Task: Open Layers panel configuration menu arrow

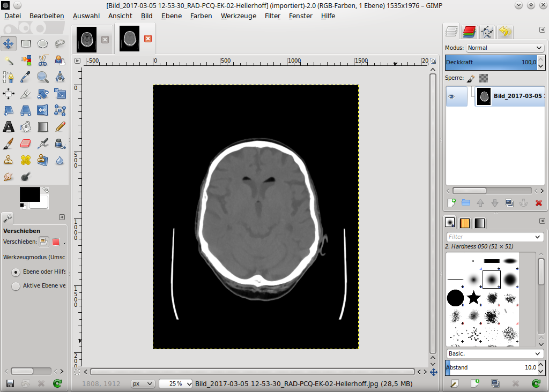Action: coord(542,30)
